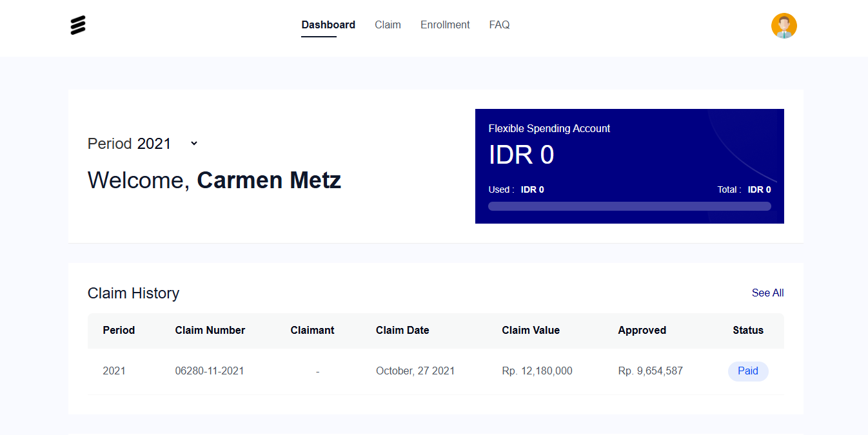The image size is (868, 435).
Task: Click the Claim Date column header
Action: pyautogui.click(x=402, y=330)
